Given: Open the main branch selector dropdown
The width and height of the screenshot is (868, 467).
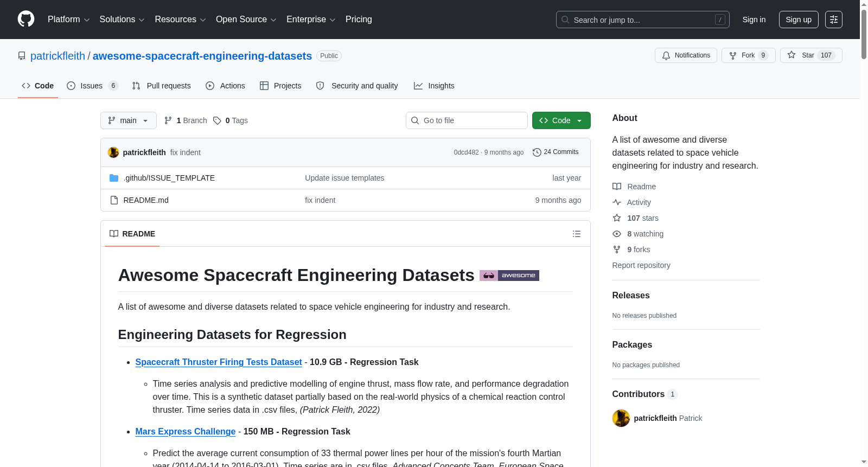Looking at the screenshot, I should pos(129,120).
